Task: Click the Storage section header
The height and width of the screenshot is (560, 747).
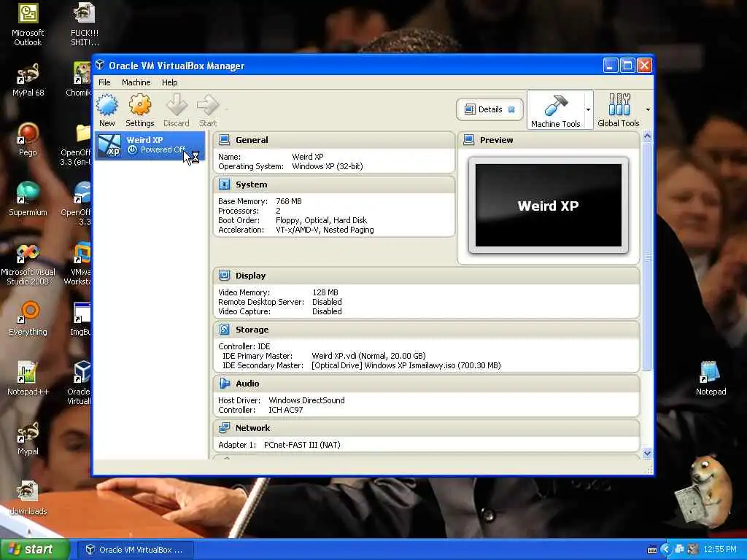Action: click(426, 330)
